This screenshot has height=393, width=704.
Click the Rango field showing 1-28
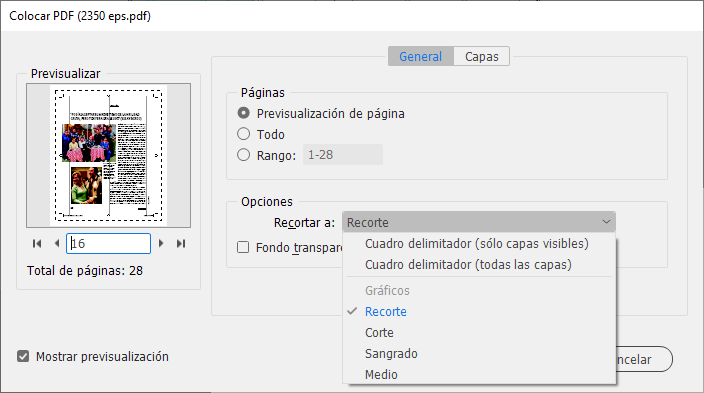pos(343,155)
